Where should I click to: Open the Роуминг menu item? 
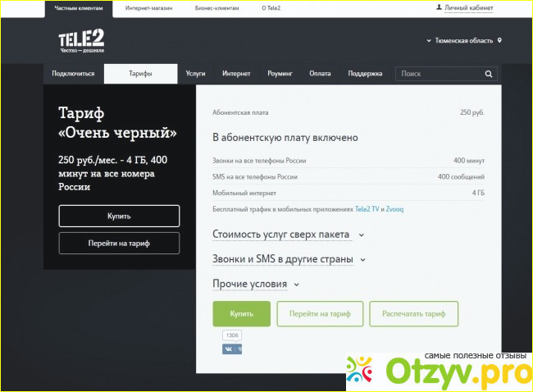pos(280,74)
